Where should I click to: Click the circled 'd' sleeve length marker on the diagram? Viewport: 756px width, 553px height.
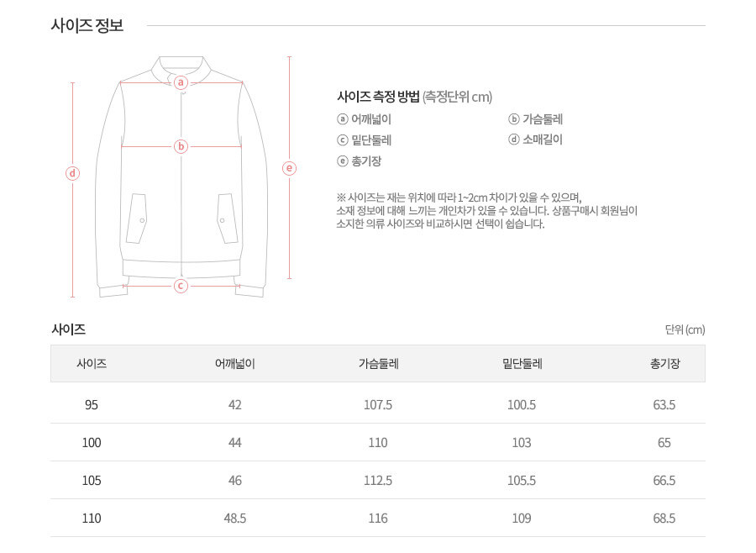coord(73,174)
